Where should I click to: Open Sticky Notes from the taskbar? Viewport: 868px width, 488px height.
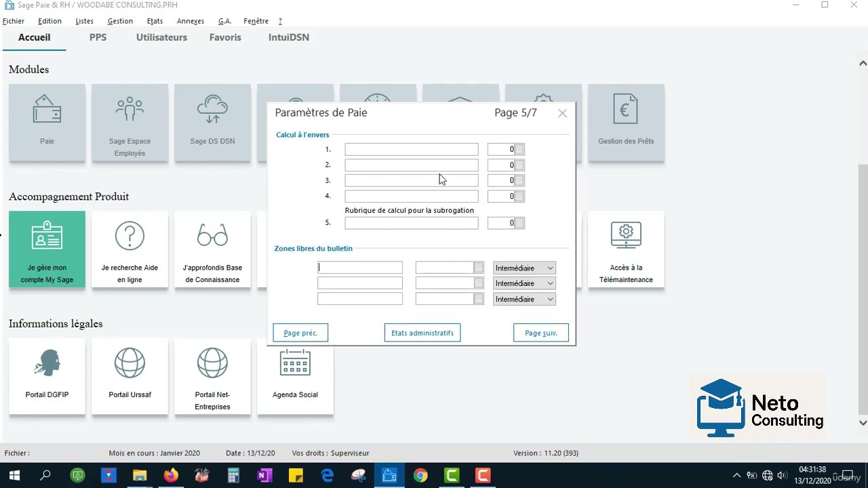[x=296, y=476]
